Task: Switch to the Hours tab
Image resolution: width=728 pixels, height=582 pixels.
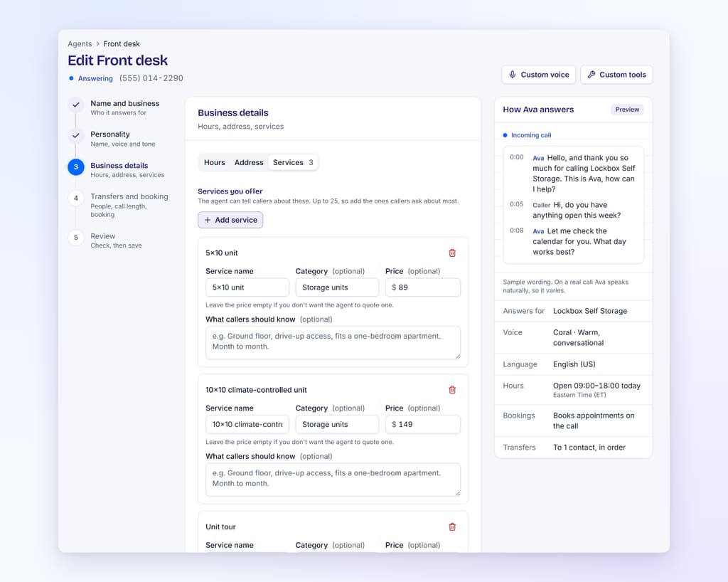Action: coord(215,162)
